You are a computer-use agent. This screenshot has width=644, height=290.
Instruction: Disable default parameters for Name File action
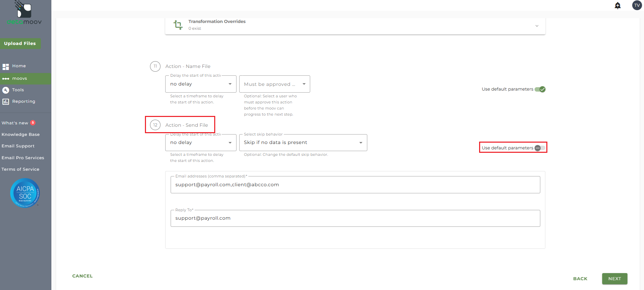[540, 89]
